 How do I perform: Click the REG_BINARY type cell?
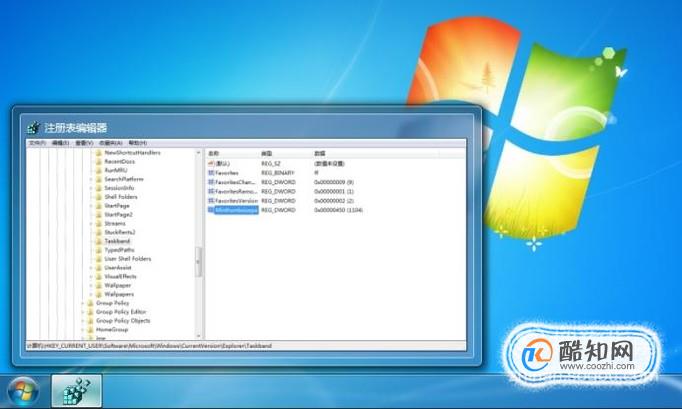point(277,173)
